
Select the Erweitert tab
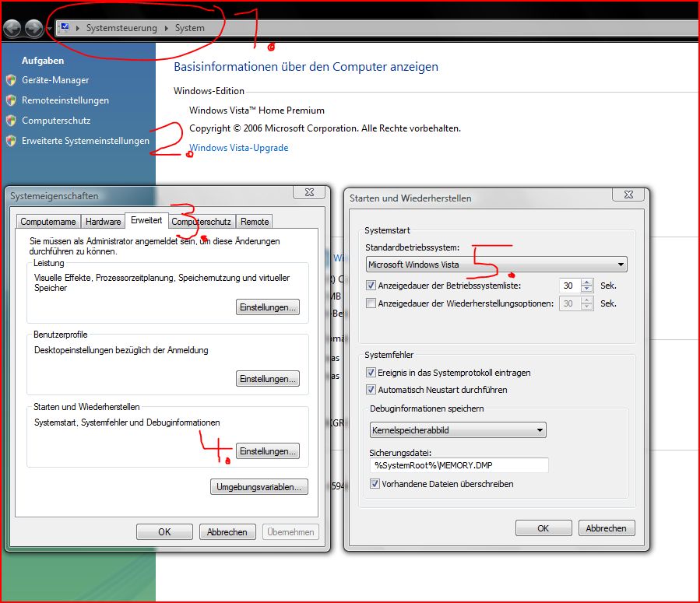pos(146,220)
